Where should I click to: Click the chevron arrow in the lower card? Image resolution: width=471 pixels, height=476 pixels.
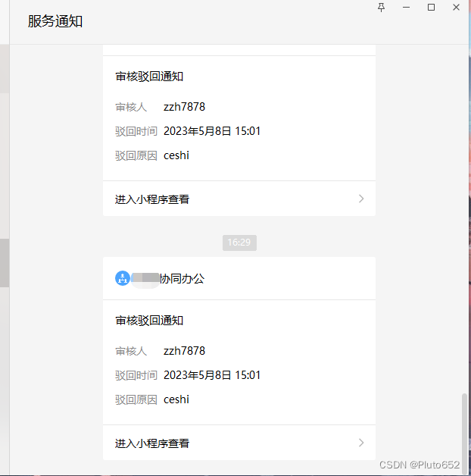(x=361, y=443)
